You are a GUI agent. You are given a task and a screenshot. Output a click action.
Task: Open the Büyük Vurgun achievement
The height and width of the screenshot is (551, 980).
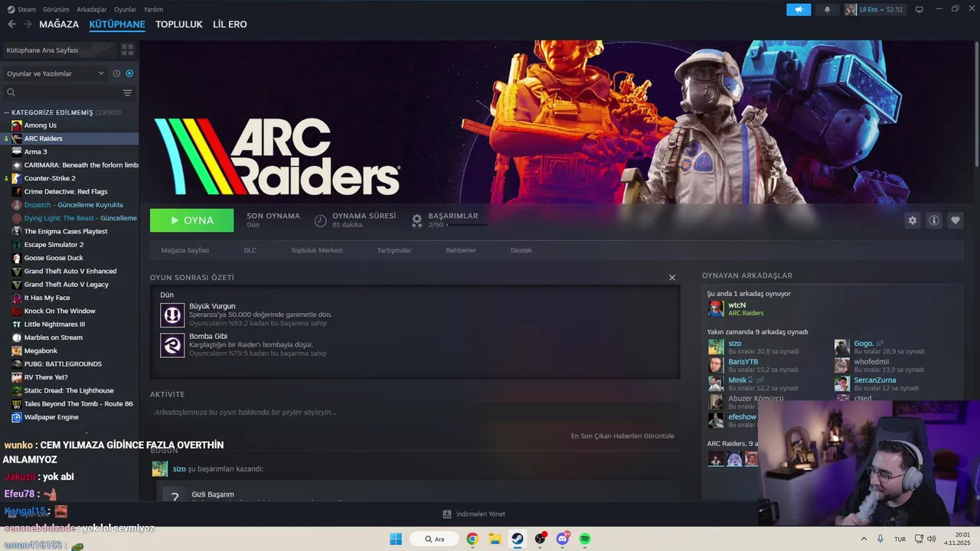[212, 306]
